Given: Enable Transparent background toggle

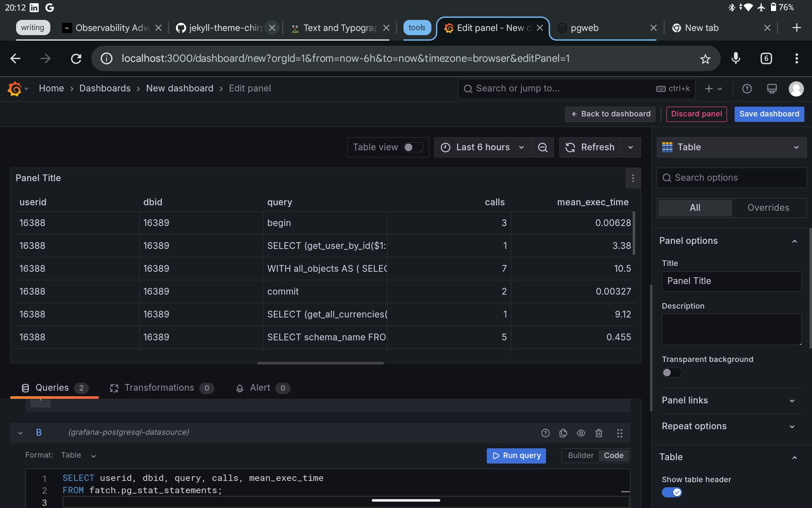Looking at the screenshot, I should pos(671,373).
